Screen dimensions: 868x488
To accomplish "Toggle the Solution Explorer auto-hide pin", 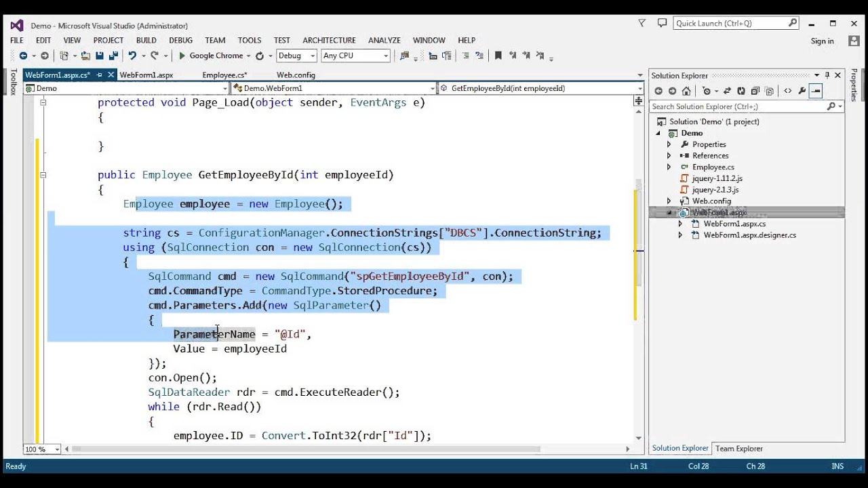I will tap(827, 75).
